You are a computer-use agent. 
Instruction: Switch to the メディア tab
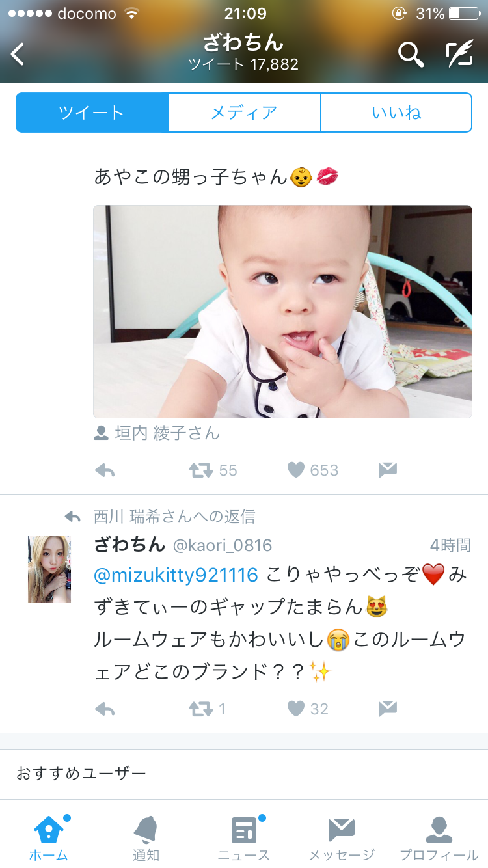pos(245,113)
